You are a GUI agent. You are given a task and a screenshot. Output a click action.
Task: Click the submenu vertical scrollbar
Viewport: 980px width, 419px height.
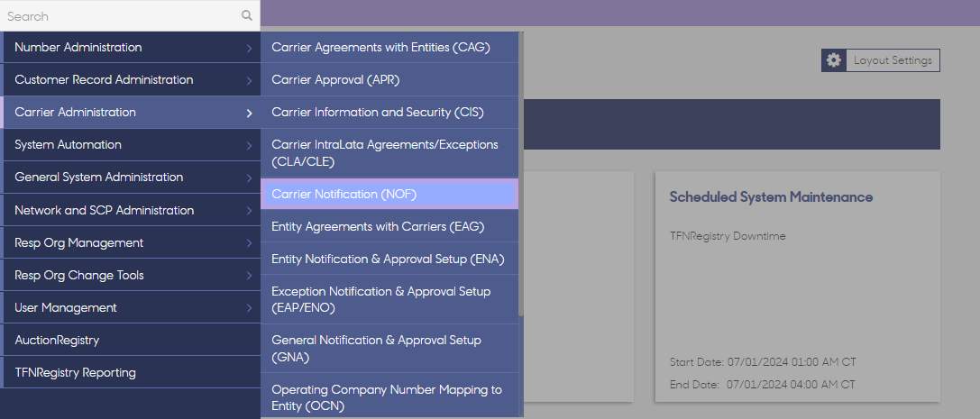pos(521,175)
